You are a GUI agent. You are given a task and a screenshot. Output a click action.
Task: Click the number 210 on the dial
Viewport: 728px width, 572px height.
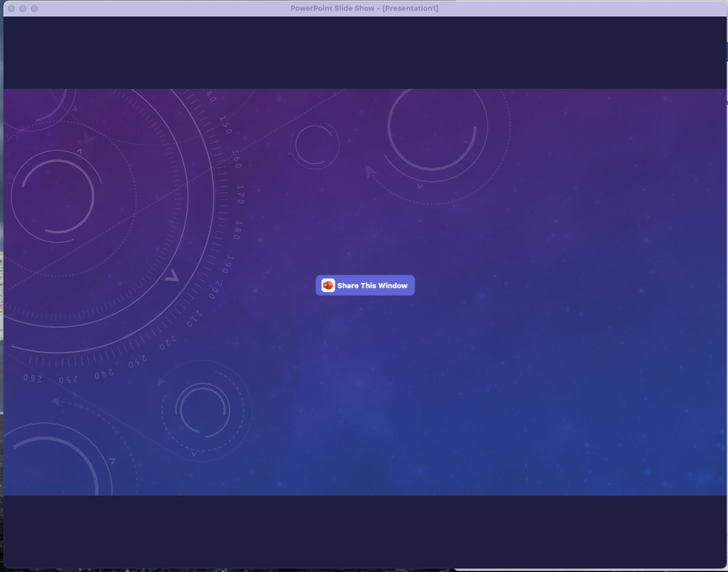point(194,320)
